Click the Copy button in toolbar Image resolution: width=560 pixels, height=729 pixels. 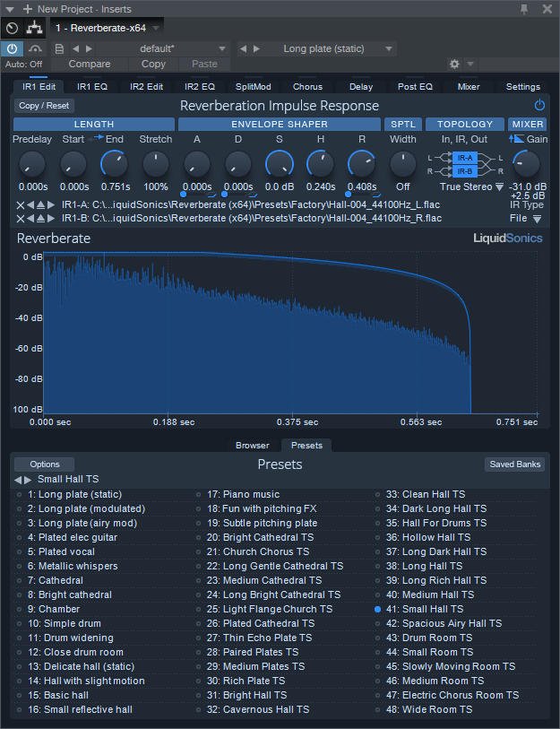tap(153, 64)
